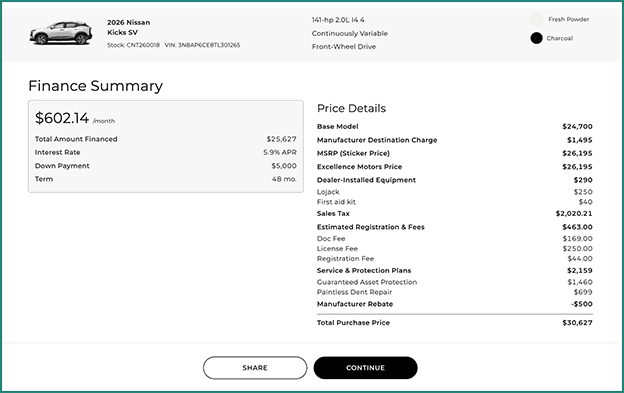Click the License Fee line item
624x393 pixels.
click(x=337, y=249)
